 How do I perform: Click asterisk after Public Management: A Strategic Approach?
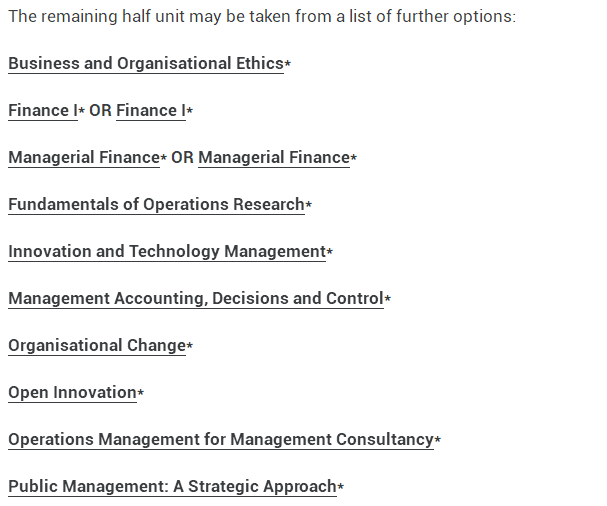click(341, 486)
